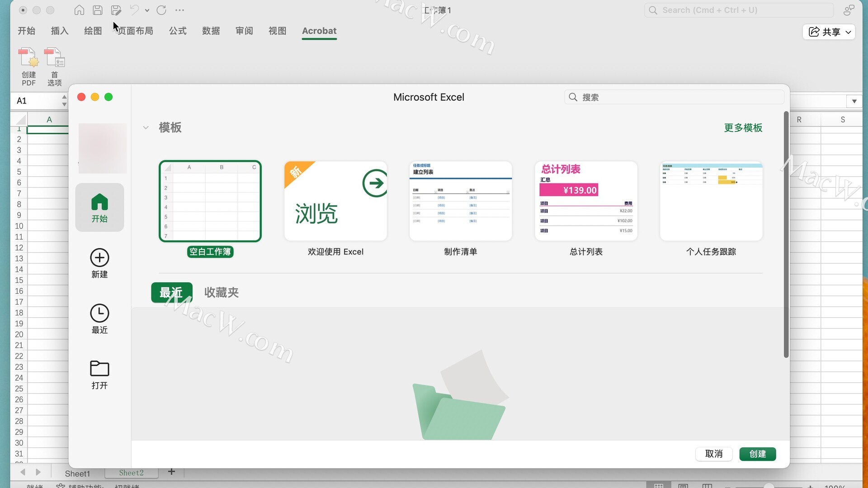Click previous sheet navigation arrow
Screen dimensions: 868x488
pyautogui.click(x=23, y=472)
